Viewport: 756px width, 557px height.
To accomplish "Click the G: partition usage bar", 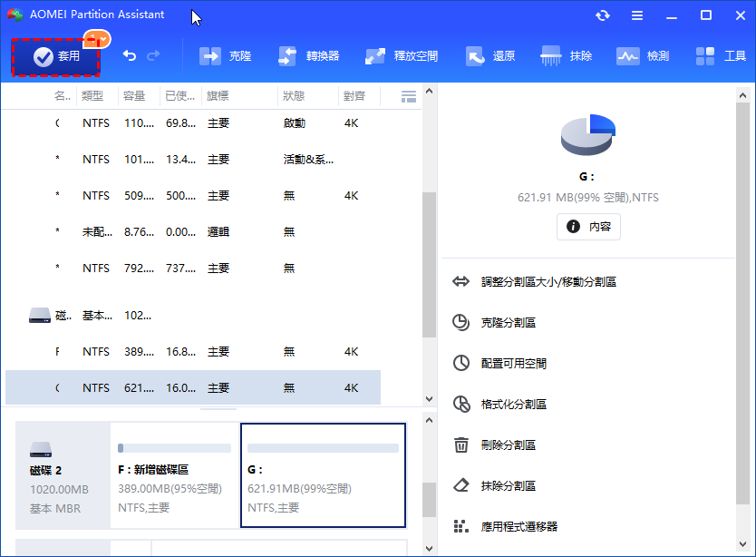I will pyautogui.click(x=323, y=448).
